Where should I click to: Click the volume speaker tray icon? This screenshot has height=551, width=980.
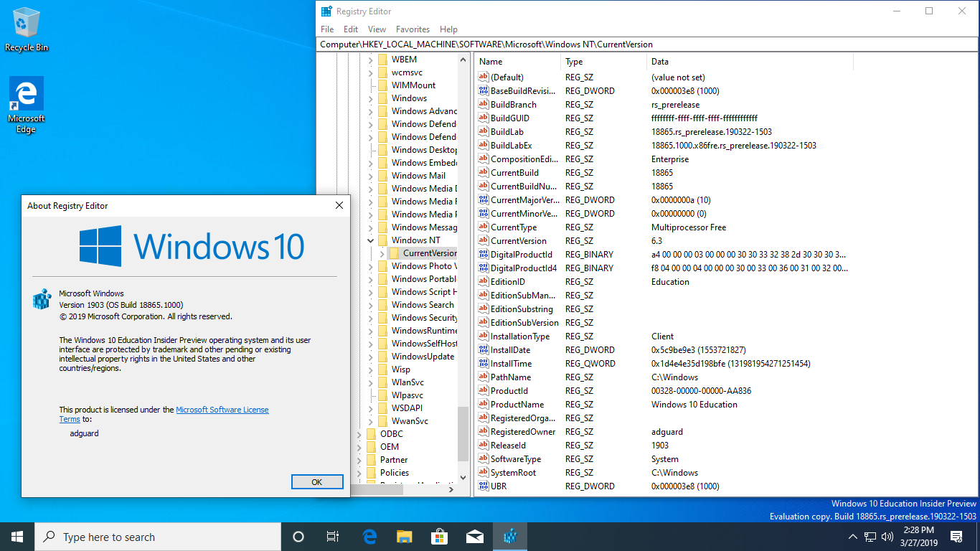pyautogui.click(x=887, y=537)
